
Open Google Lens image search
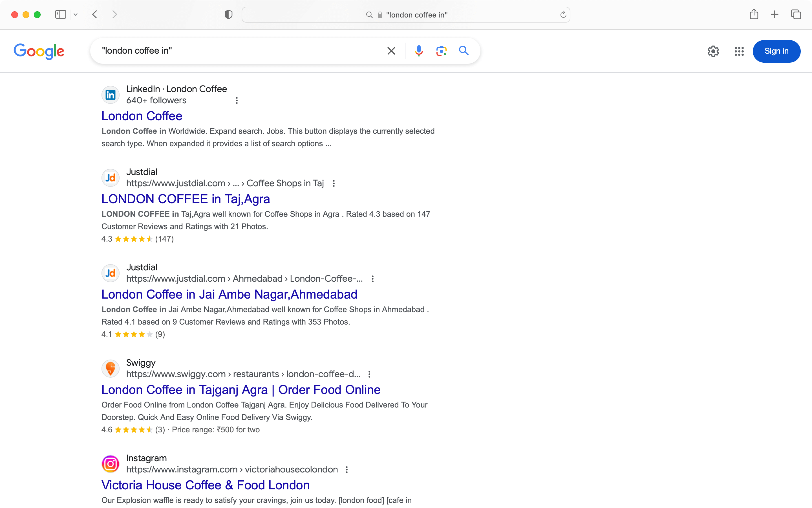click(441, 51)
